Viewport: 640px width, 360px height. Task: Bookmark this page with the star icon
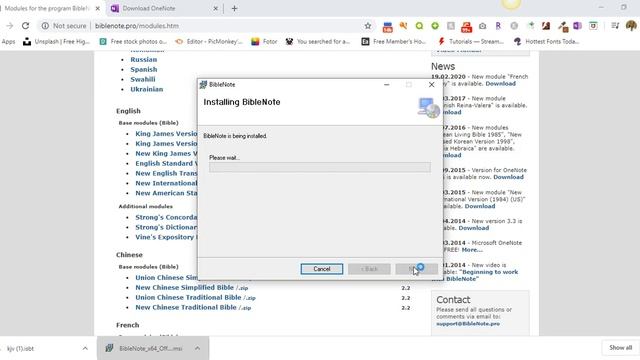pyautogui.click(x=368, y=26)
